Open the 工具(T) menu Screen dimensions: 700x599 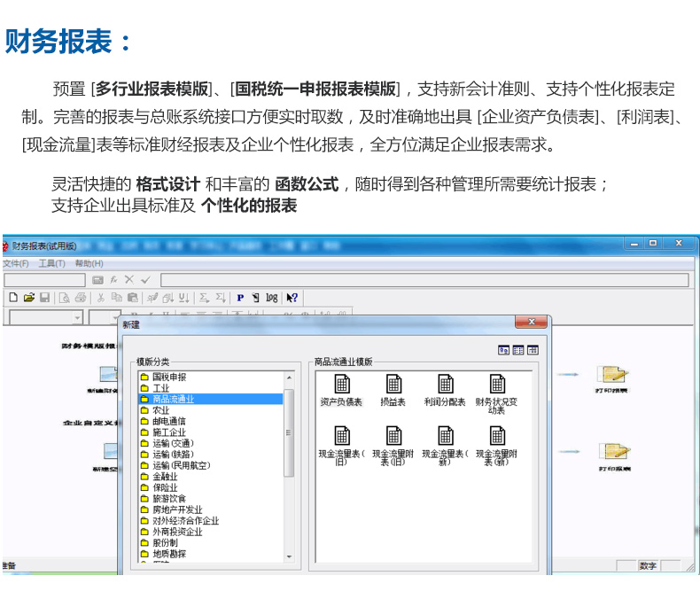pos(51,263)
